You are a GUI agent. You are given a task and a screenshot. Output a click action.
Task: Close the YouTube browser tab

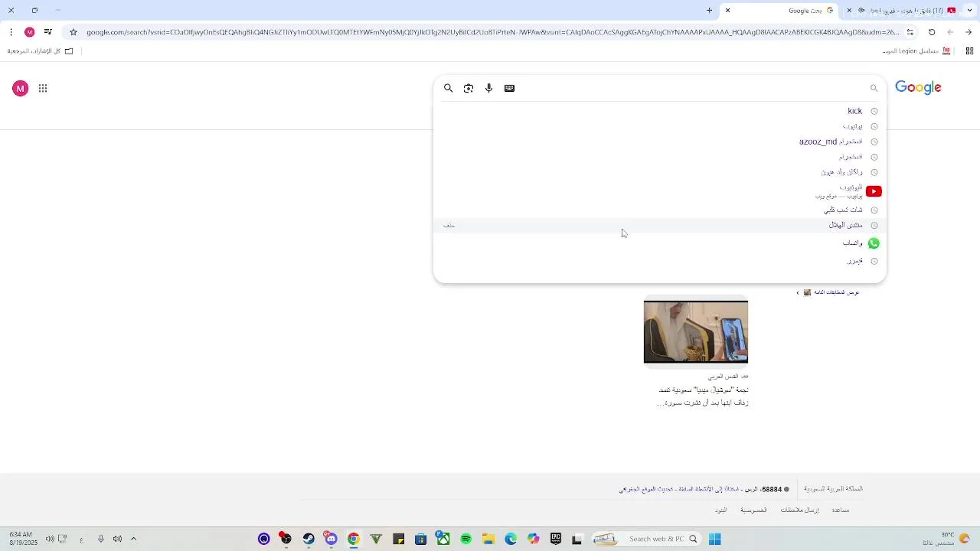849,11
